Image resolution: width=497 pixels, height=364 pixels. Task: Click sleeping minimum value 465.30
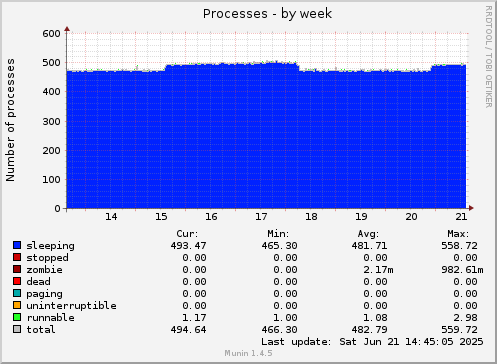tap(279, 246)
